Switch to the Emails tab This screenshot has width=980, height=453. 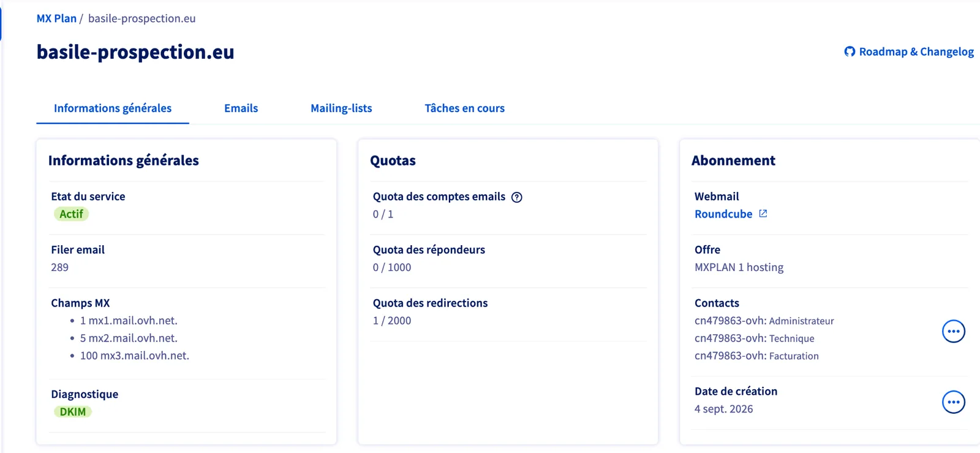point(241,108)
